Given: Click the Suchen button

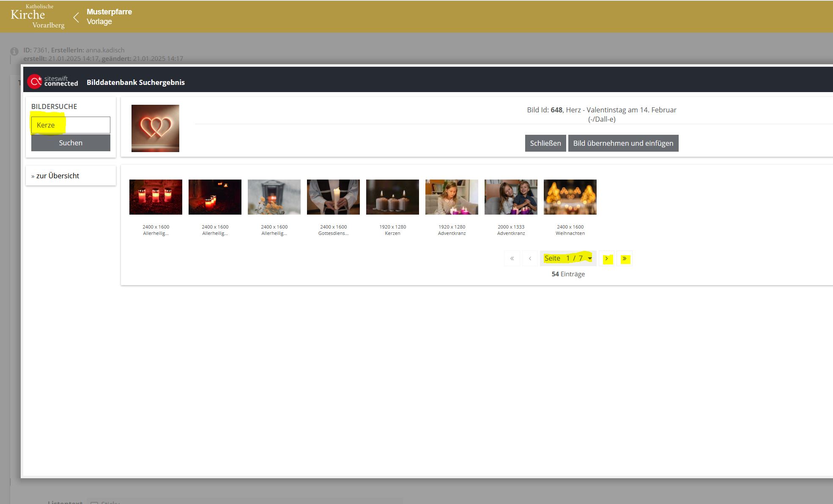Looking at the screenshot, I should point(71,143).
